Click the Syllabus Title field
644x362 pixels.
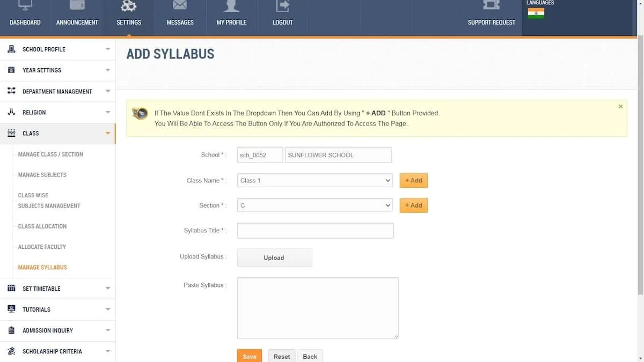(x=315, y=231)
